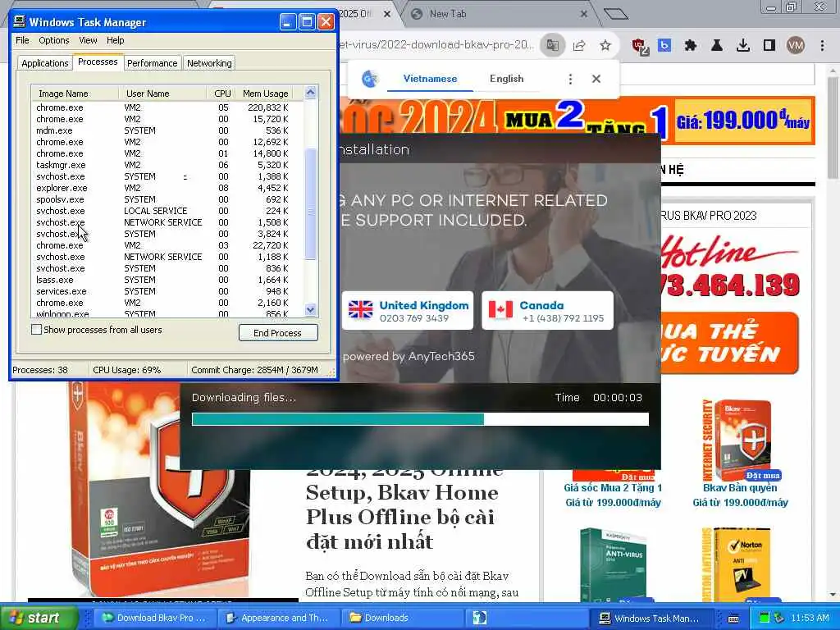The width and height of the screenshot is (840, 630).
Task: Select the mdm.exe process row
Action: (x=167, y=130)
